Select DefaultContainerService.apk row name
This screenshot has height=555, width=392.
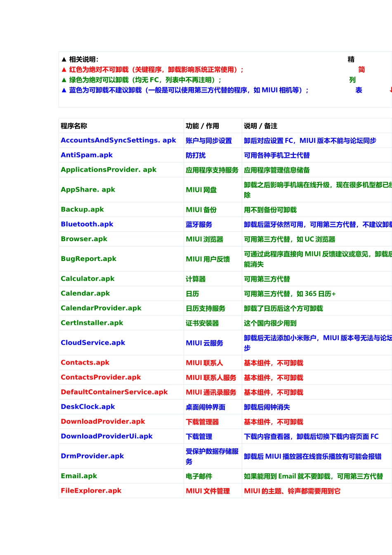click(x=114, y=392)
